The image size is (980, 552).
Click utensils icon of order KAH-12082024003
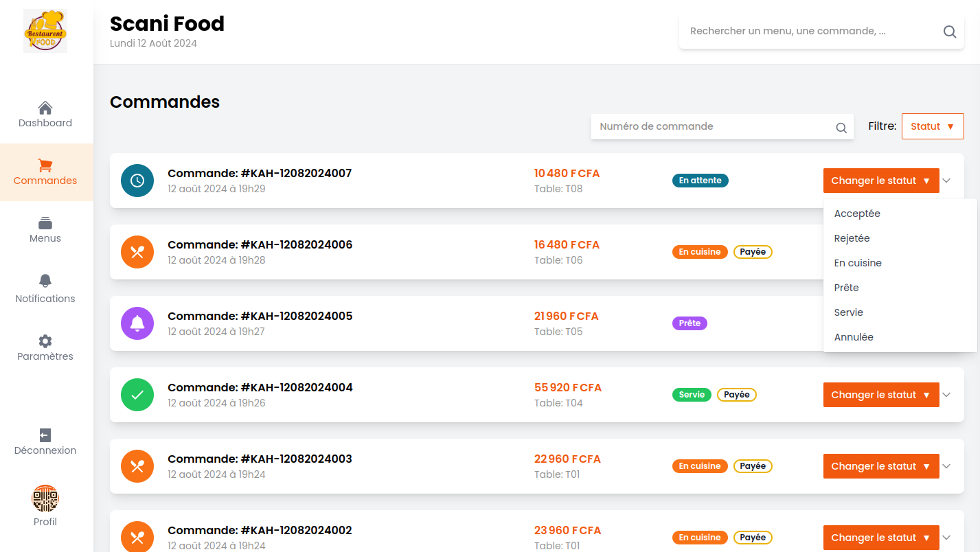[137, 466]
